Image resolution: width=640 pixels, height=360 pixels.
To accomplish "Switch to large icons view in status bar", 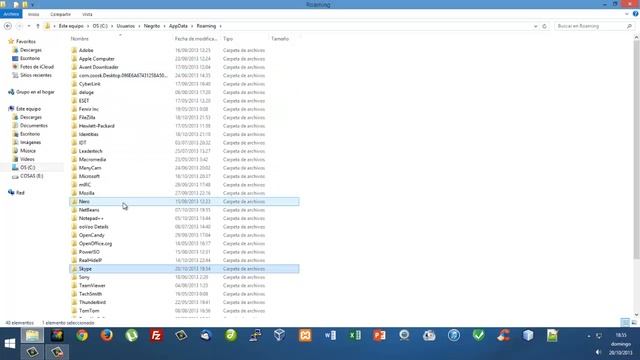I will point(634,323).
